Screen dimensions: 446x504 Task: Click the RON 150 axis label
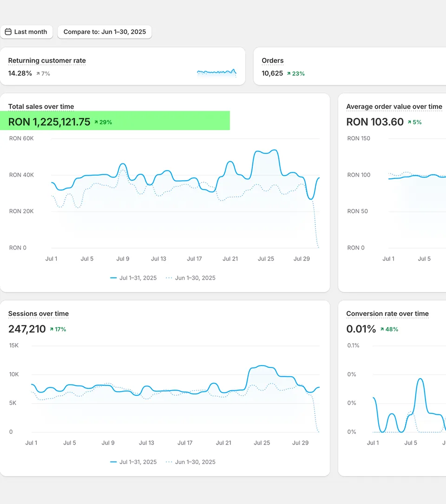(x=359, y=138)
